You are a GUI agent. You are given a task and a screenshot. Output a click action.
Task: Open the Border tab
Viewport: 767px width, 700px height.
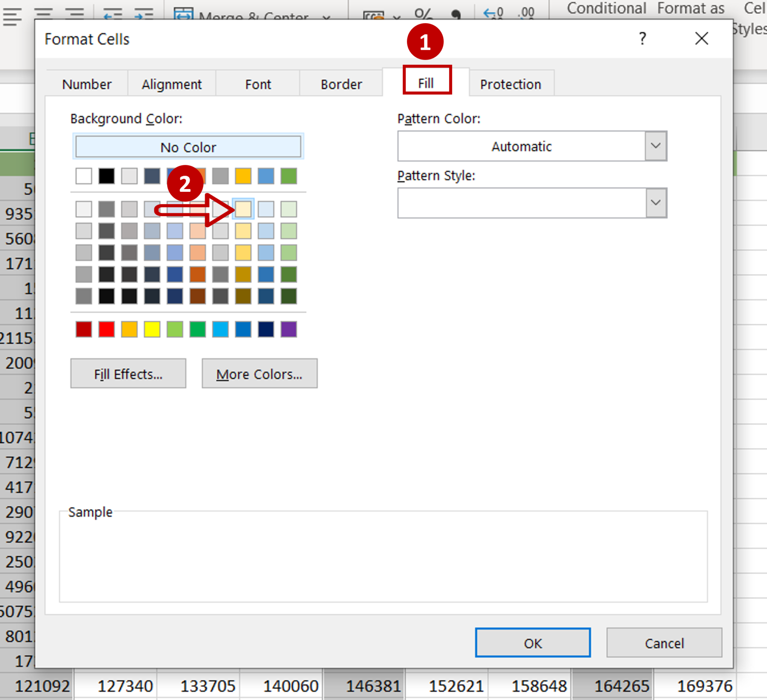click(341, 84)
